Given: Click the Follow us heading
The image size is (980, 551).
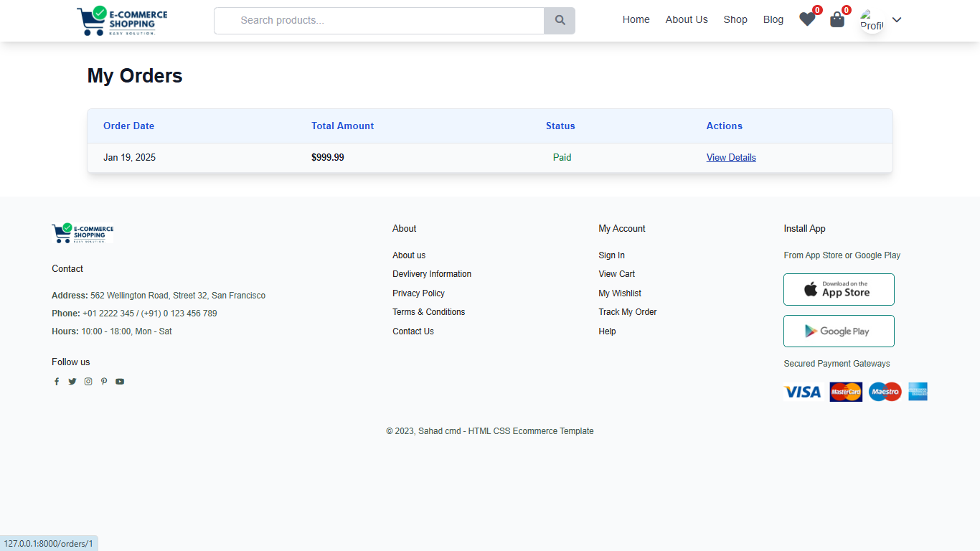Looking at the screenshot, I should [x=71, y=362].
